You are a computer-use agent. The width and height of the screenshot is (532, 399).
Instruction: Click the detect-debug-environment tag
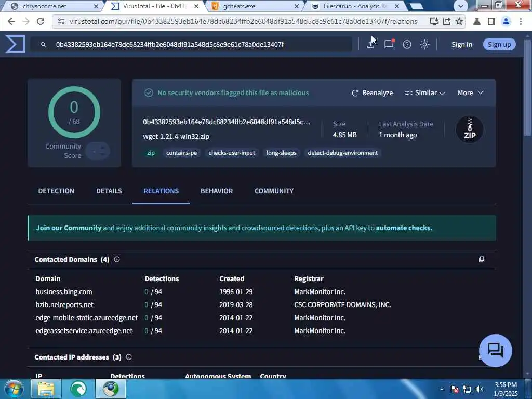coord(343,153)
